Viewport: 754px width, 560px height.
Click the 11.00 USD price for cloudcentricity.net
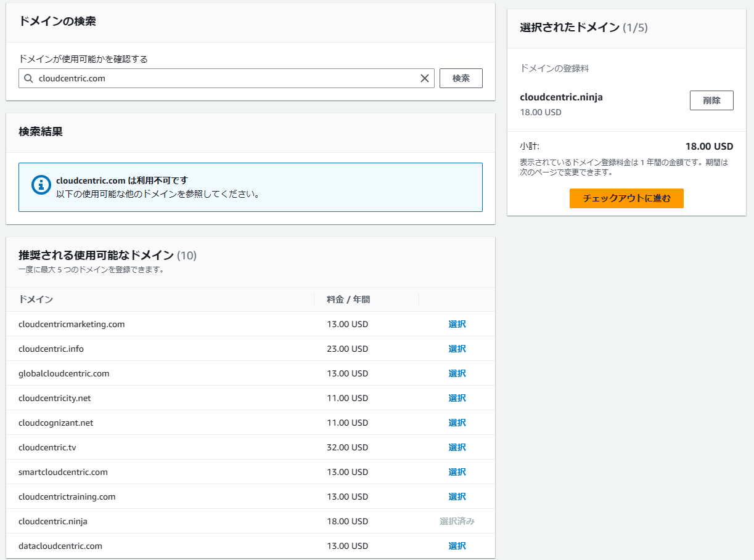347,398
